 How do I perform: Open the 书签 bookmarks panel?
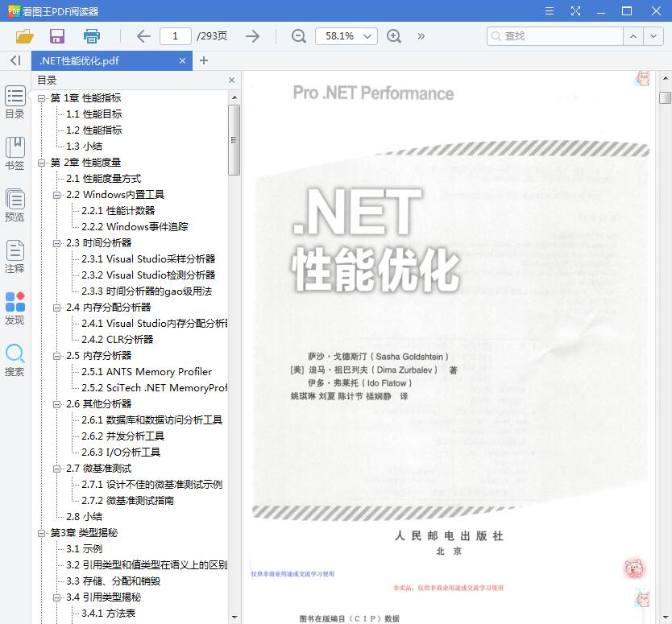[15, 154]
